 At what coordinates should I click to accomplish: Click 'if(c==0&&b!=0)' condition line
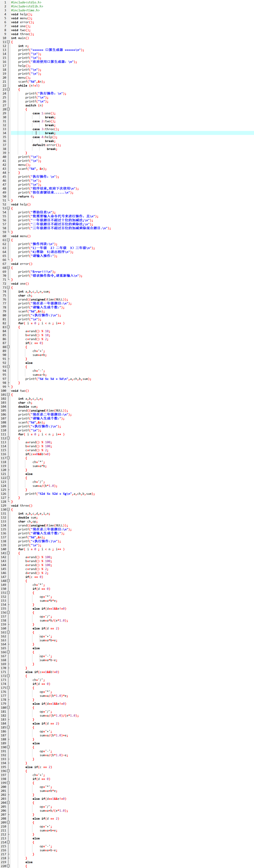(38, 454)
